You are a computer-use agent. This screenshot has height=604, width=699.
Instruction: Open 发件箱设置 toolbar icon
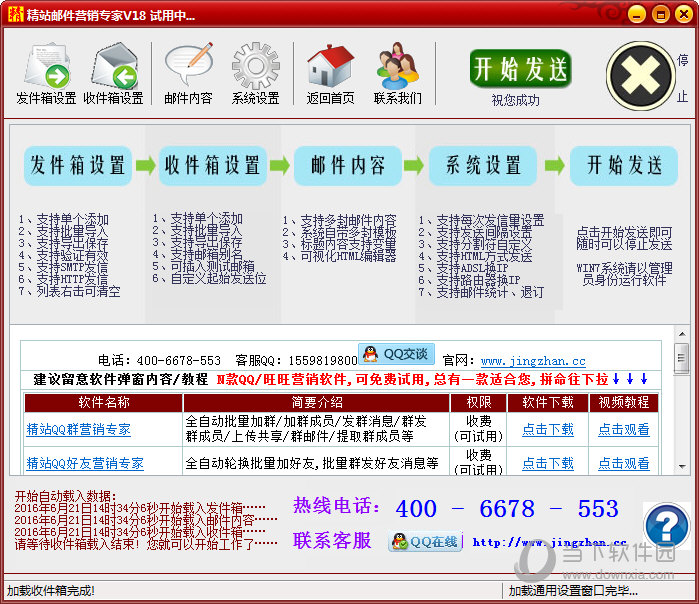[x=46, y=74]
